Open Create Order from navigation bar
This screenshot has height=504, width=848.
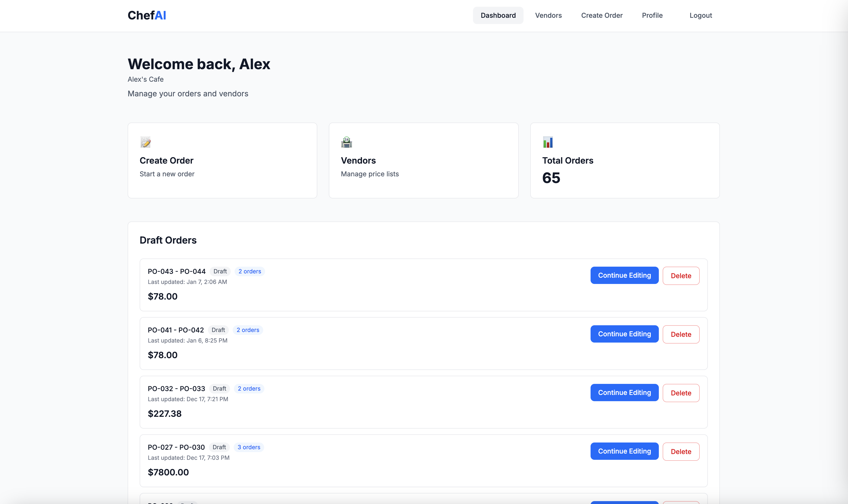click(x=601, y=15)
